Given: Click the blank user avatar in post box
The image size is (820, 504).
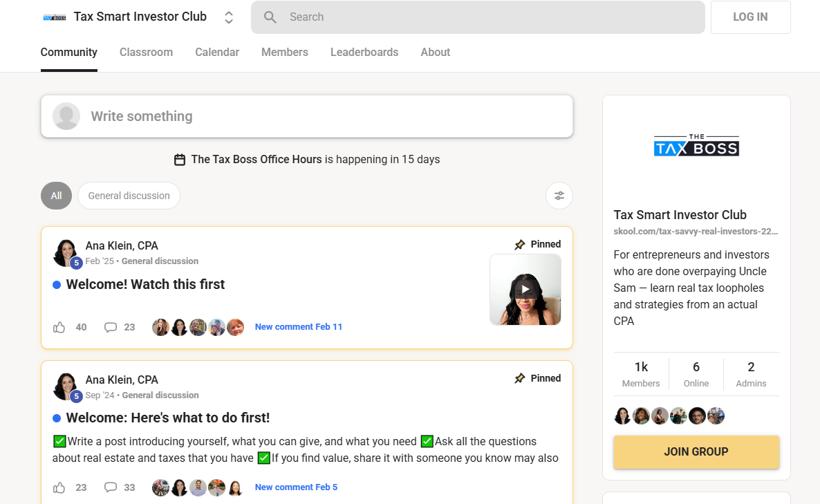Looking at the screenshot, I should (66, 116).
